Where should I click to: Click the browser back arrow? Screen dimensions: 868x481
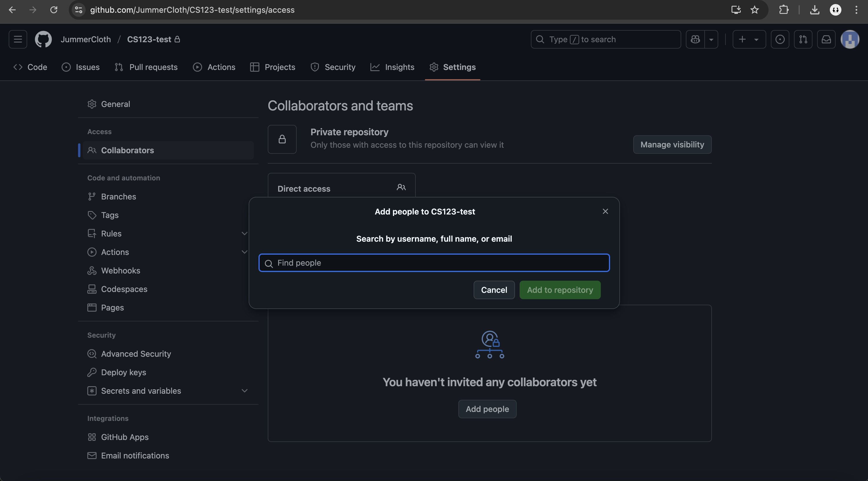click(12, 10)
